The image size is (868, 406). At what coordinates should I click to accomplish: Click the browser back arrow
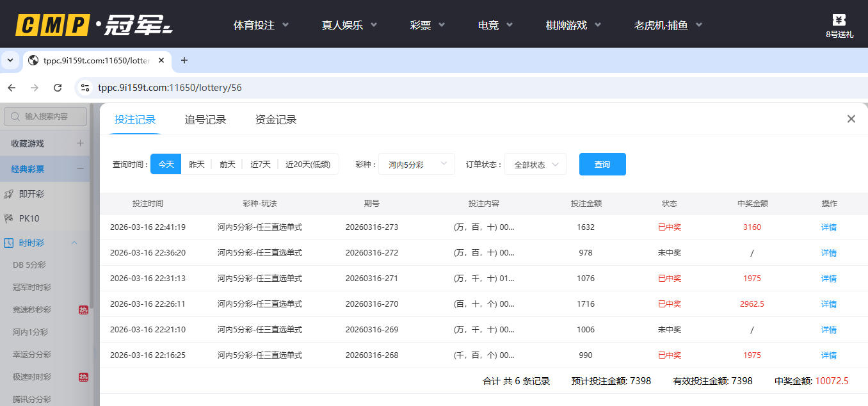(x=12, y=88)
